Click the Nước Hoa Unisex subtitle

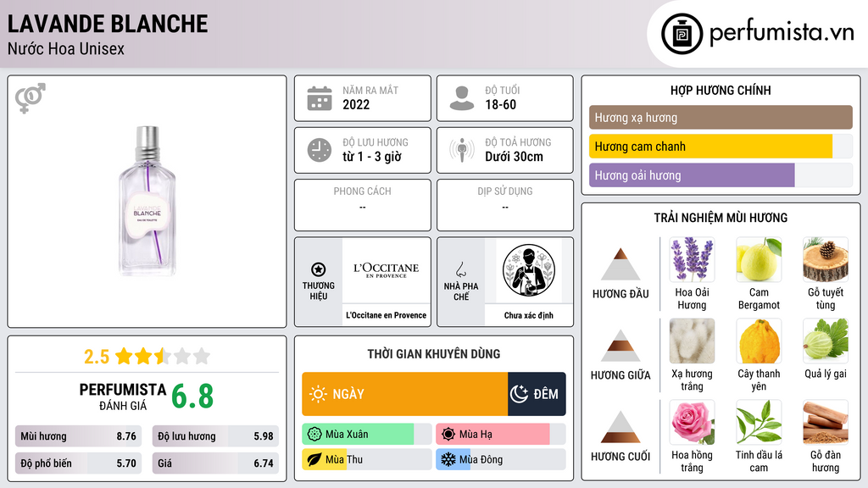pyautogui.click(x=66, y=48)
